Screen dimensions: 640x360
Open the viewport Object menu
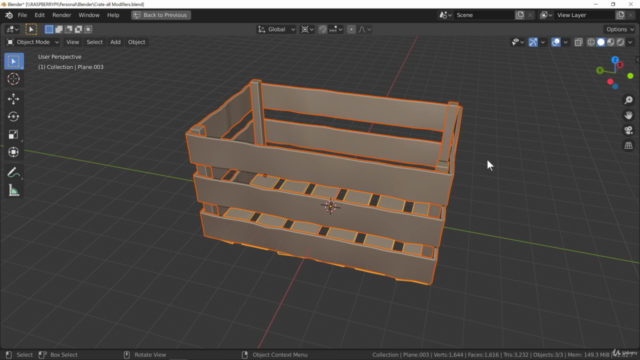[136, 42]
